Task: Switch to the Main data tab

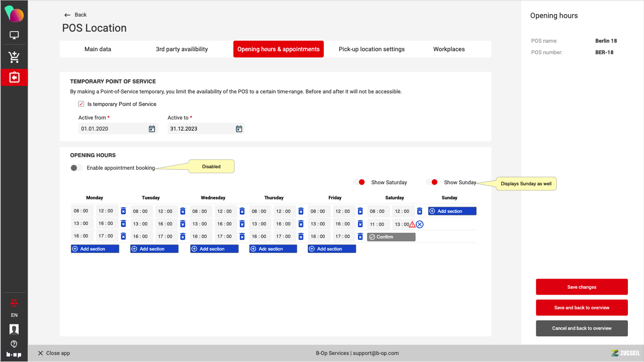Action: (x=98, y=49)
